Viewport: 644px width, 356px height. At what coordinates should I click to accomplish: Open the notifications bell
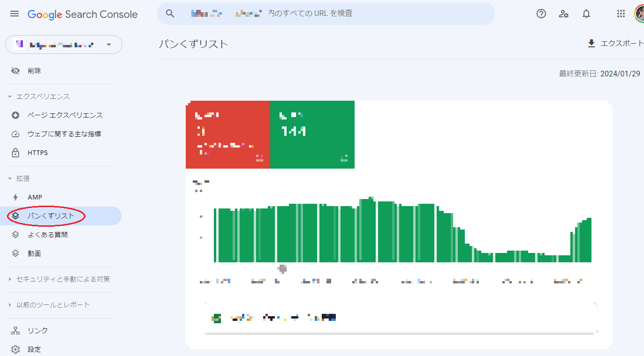586,14
